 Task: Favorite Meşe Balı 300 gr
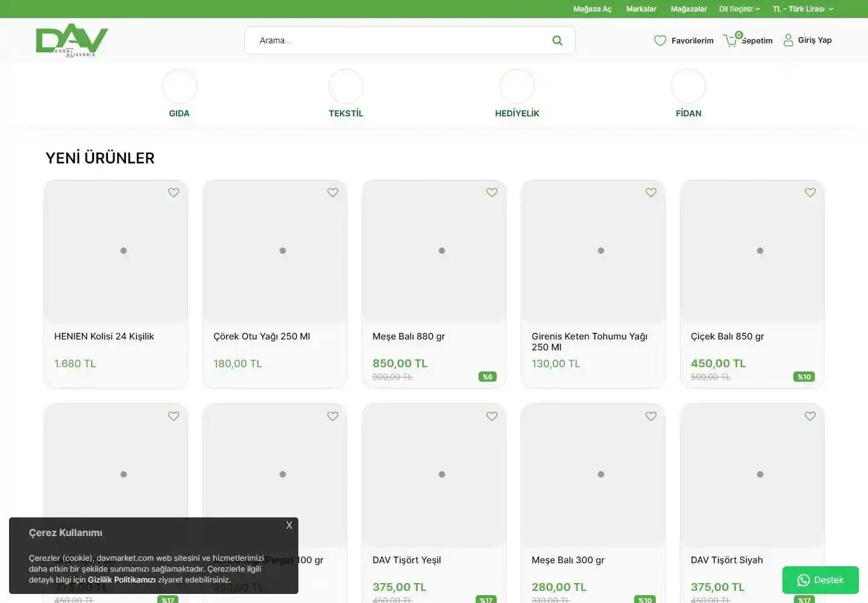651,416
